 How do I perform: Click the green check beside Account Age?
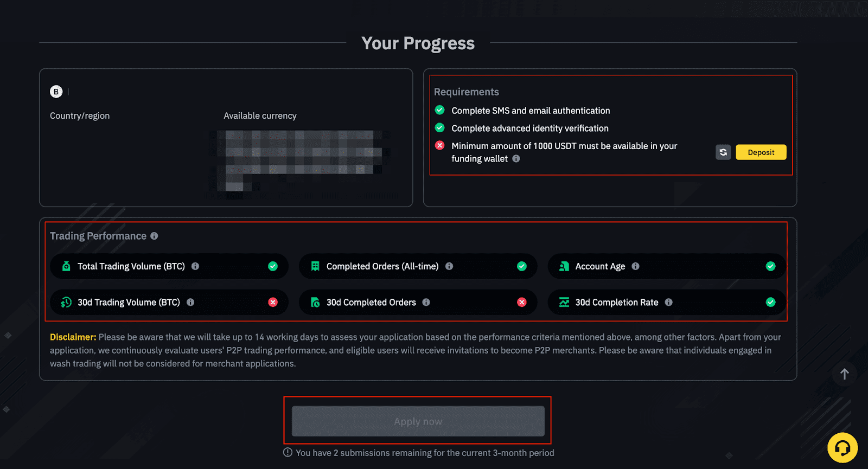click(x=770, y=266)
